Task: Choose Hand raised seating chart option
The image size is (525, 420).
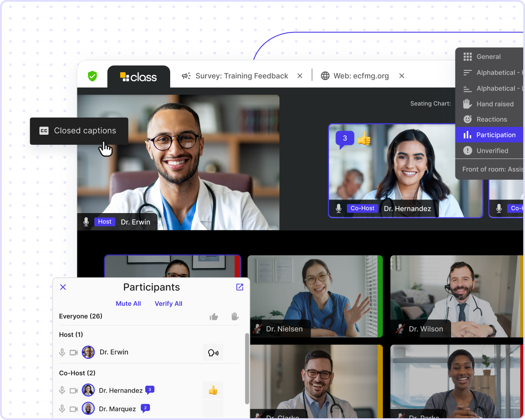Action: pos(495,104)
